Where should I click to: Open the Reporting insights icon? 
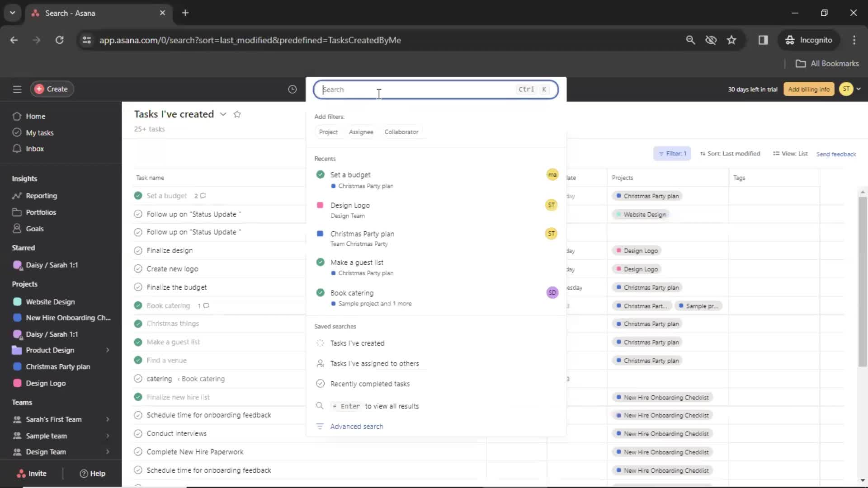point(17,196)
